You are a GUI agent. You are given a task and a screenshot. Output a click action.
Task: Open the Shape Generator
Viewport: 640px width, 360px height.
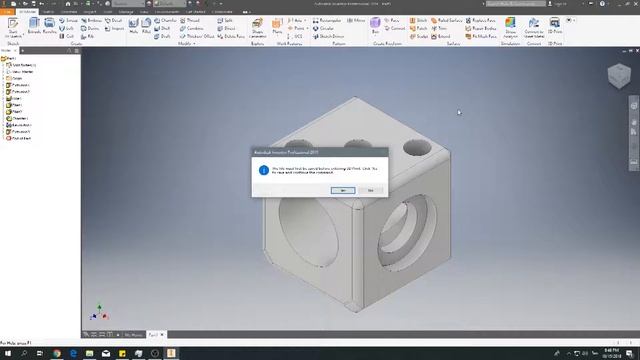tap(258, 28)
